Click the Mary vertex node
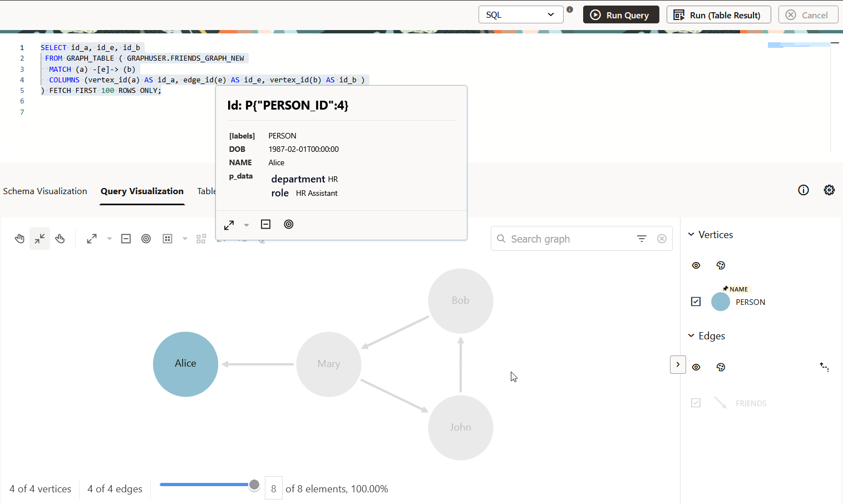The width and height of the screenshot is (843, 504). (329, 364)
